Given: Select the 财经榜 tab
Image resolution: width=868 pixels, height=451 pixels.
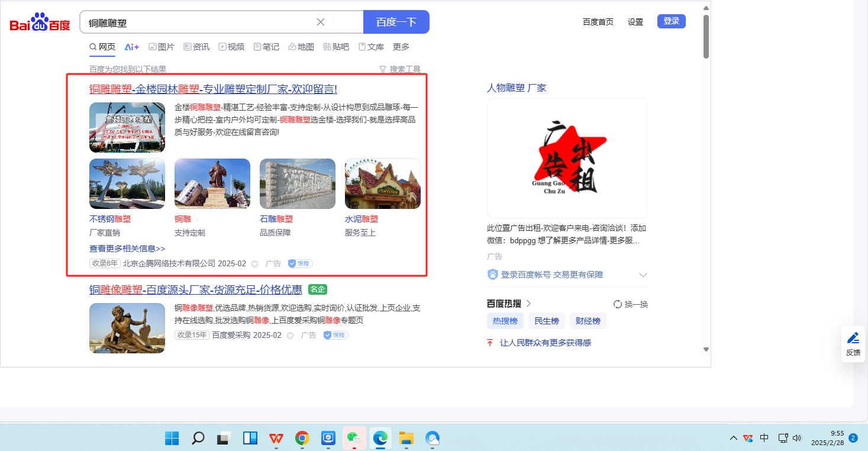Looking at the screenshot, I should 588,321.
